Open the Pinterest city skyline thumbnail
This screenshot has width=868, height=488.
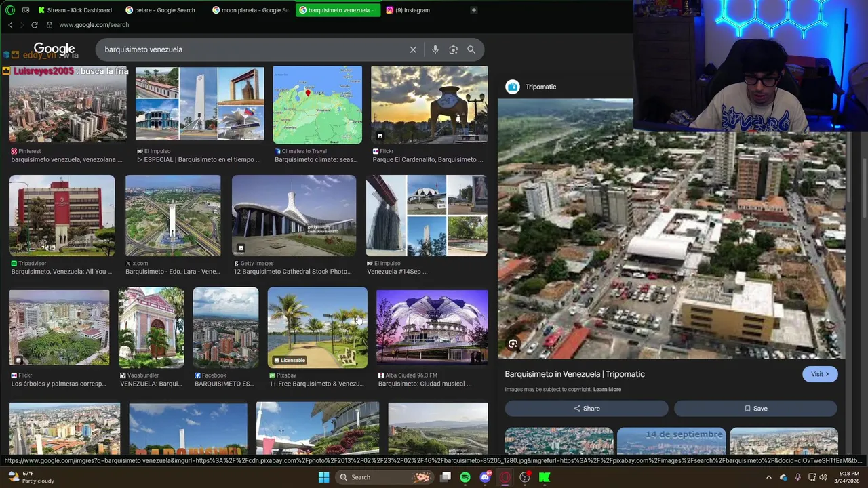[x=68, y=104]
